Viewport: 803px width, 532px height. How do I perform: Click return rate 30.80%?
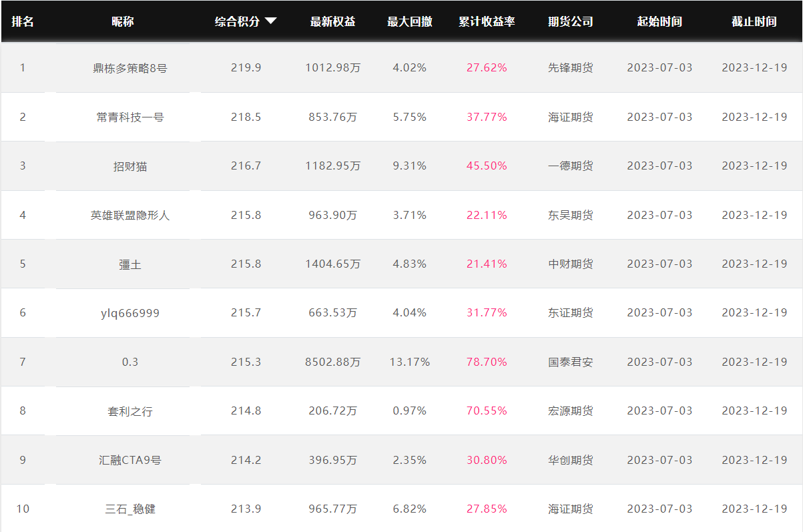(x=487, y=460)
